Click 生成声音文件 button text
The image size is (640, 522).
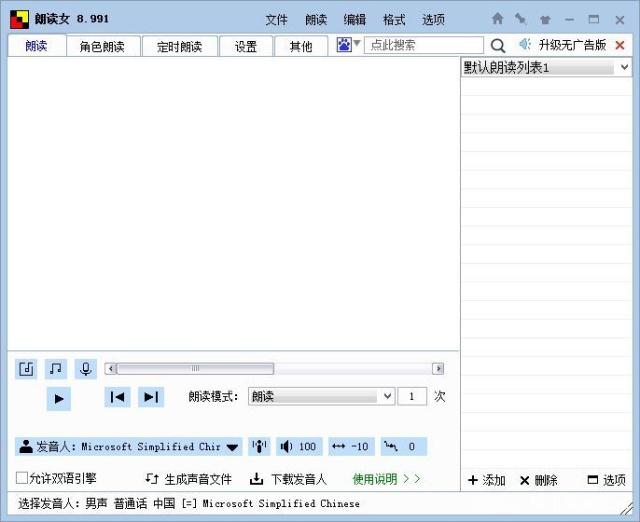tap(198, 479)
